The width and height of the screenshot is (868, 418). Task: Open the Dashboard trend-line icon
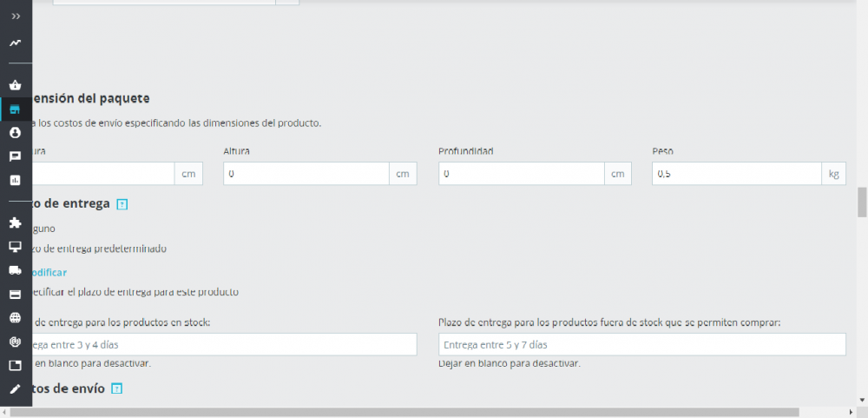click(x=16, y=43)
